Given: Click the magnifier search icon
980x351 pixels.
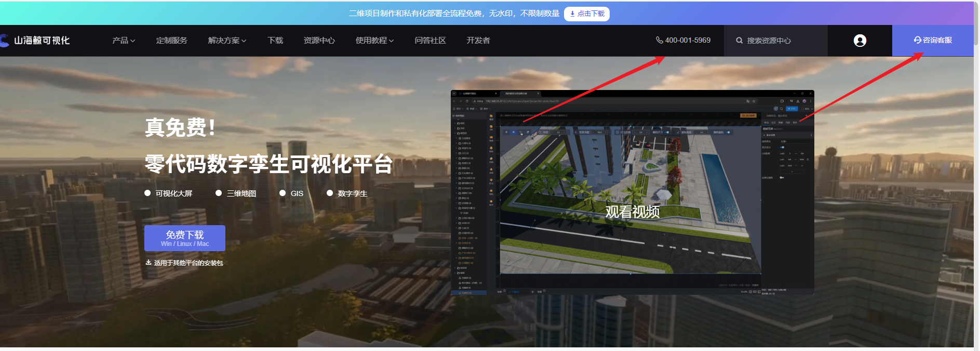Looking at the screenshot, I should click(739, 41).
